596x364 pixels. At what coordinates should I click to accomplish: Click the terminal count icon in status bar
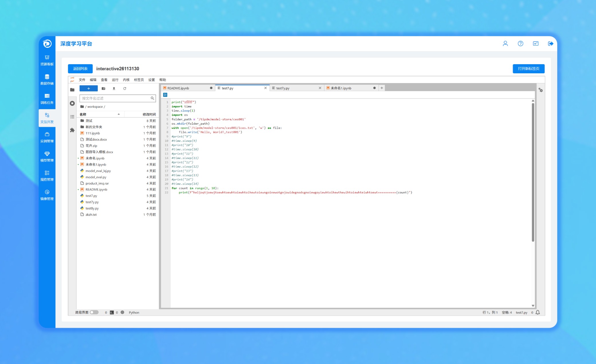tap(112, 312)
